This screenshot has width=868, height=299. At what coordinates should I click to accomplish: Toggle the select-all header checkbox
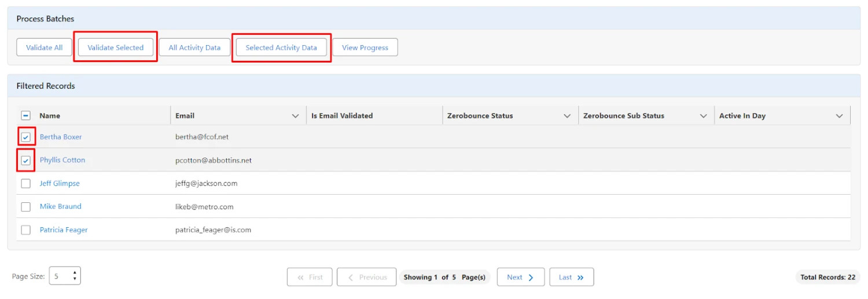(x=26, y=116)
